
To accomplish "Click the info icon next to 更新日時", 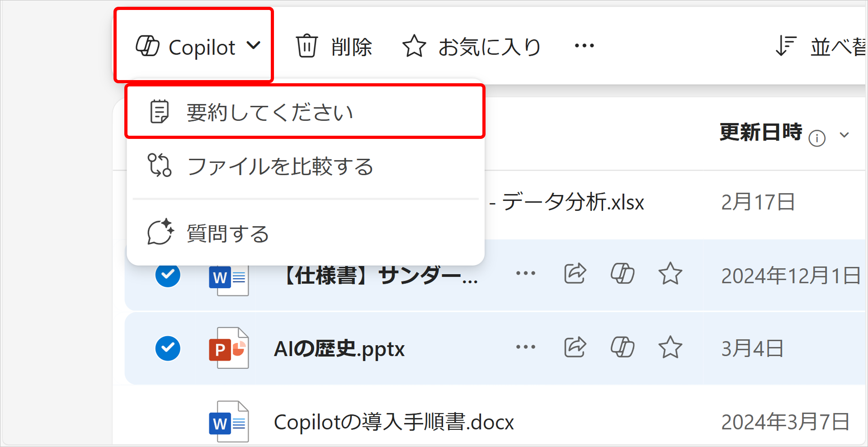I will 817,138.
